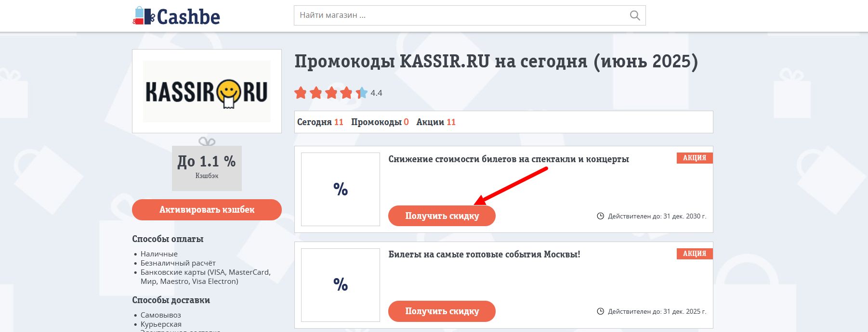Screen dimensions: 868x332
Task: Open the Снижение стоимости билетов offer title
Action: pyautogui.click(x=509, y=159)
